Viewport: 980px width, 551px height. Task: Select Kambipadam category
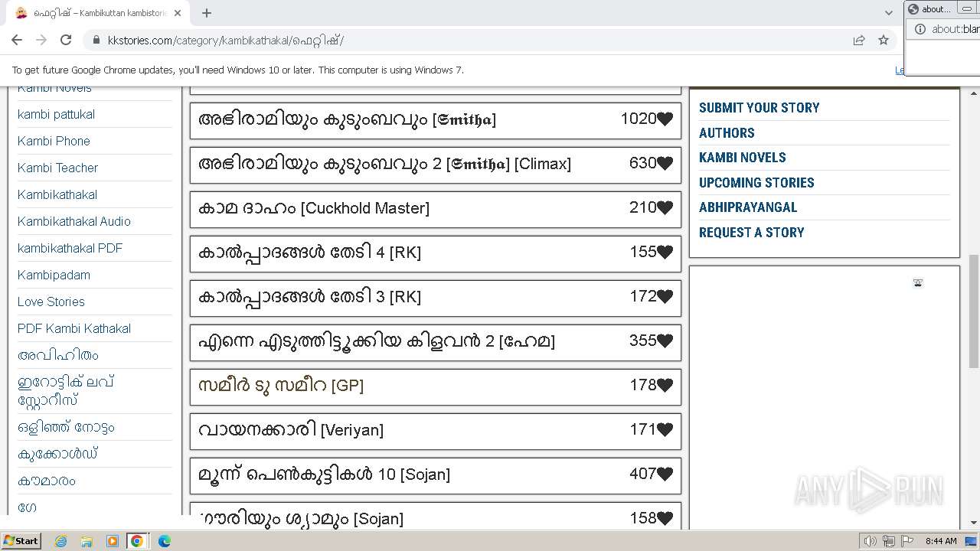(54, 275)
